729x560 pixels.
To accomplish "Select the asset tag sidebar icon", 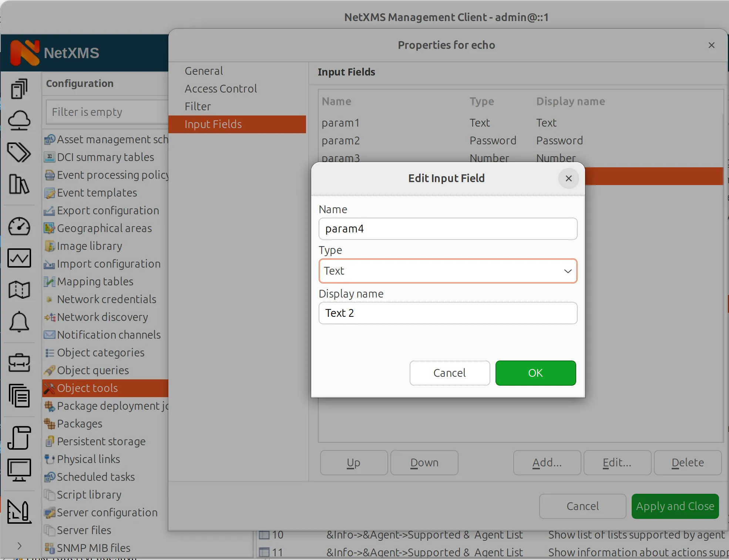I will click(x=19, y=152).
